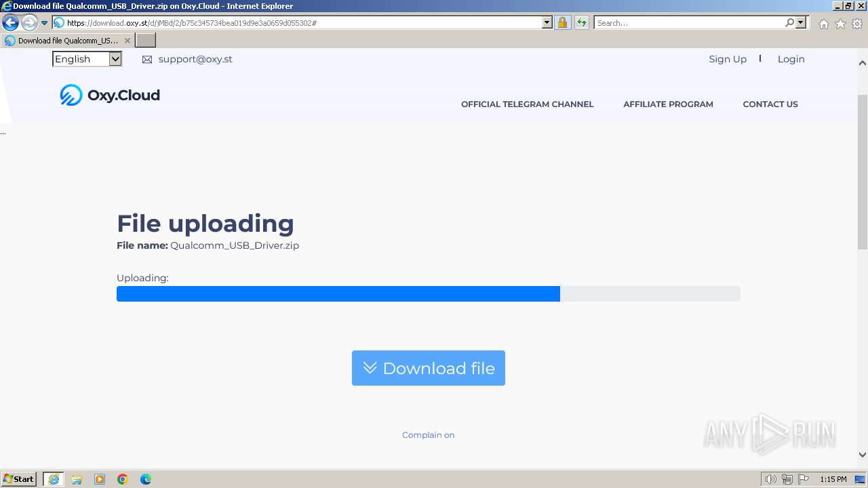This screenshot has height=488, width=868.
Task: Click the search magnifier icon
Action: [x=789, y=23]
